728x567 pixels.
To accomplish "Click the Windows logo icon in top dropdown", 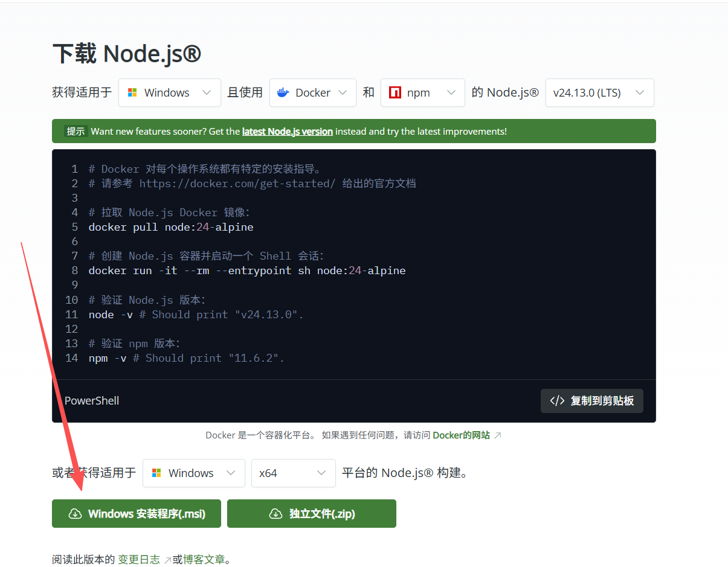I will click(132, 92).
